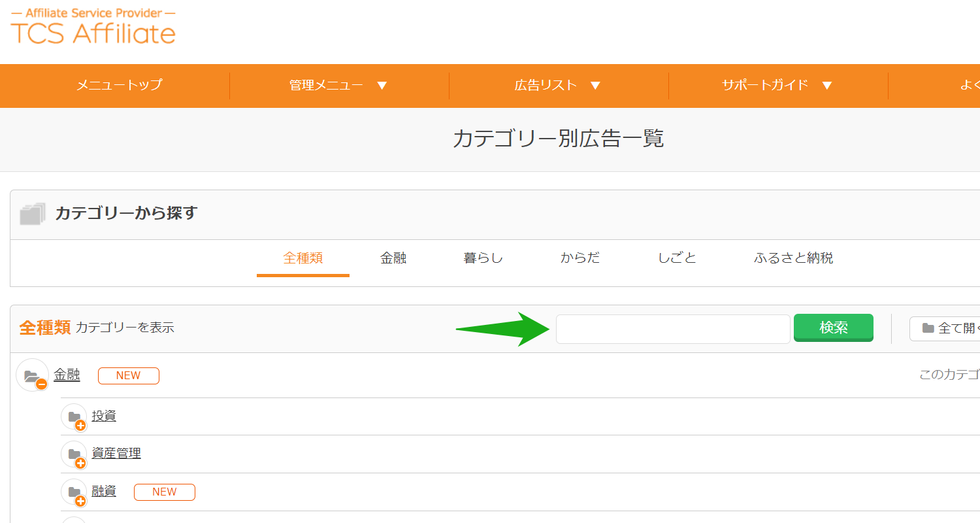The height and width of the screenshot is (523, 980).
Task: Go to メニュートップ in the navigation bar
Action: coord(119,85)
